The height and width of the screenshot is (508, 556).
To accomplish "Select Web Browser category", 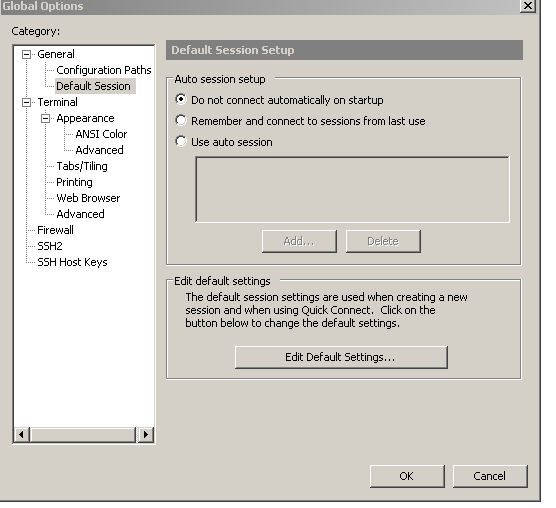I will click(x=88, y=198).
